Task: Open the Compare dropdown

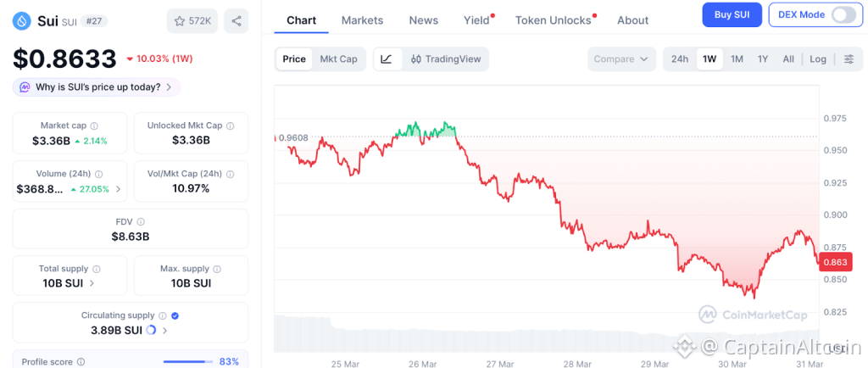Action: click(621, 59)
